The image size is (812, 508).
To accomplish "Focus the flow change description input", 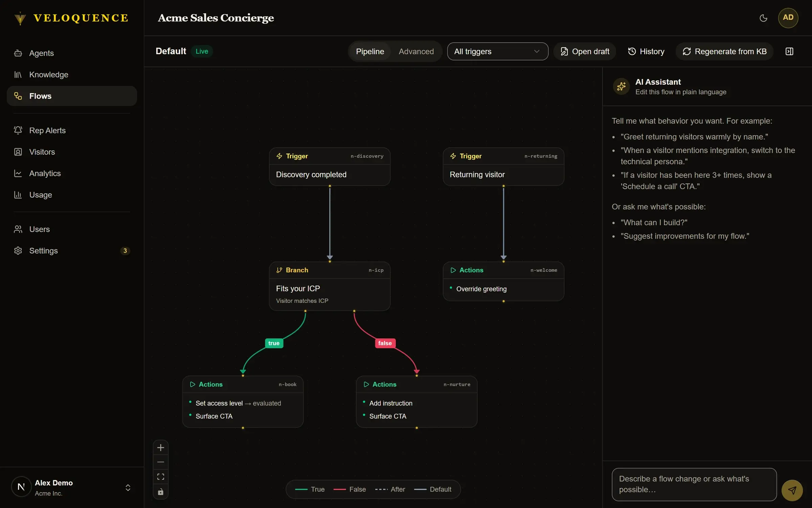I will pos(694,484).
